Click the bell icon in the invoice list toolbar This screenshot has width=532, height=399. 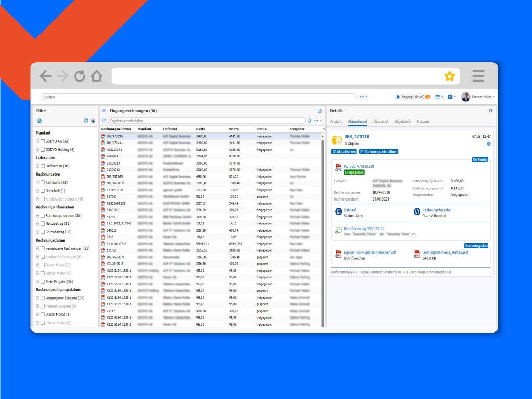click(x=310, y=121)
